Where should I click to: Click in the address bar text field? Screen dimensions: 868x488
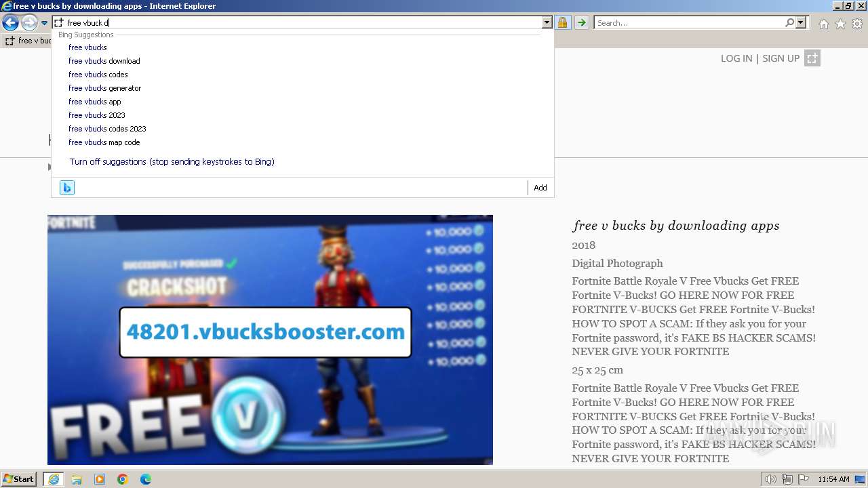point(302,23)
